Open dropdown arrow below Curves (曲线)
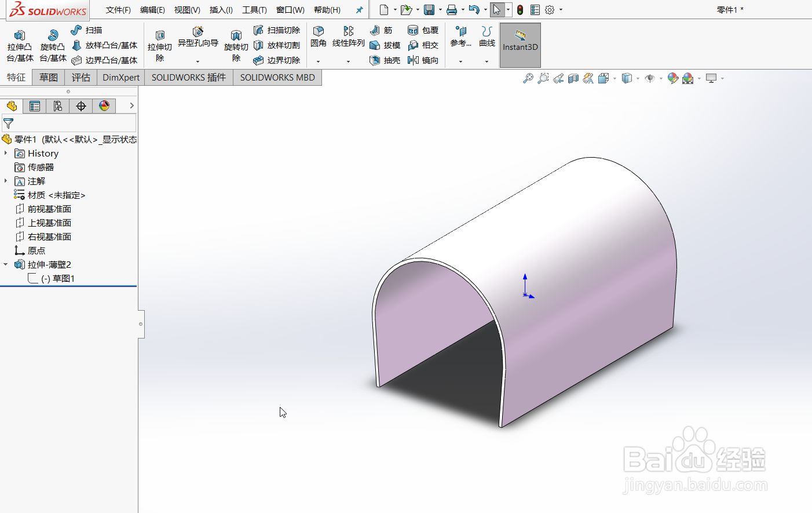 pyautogui.click(x=487, y=61)
